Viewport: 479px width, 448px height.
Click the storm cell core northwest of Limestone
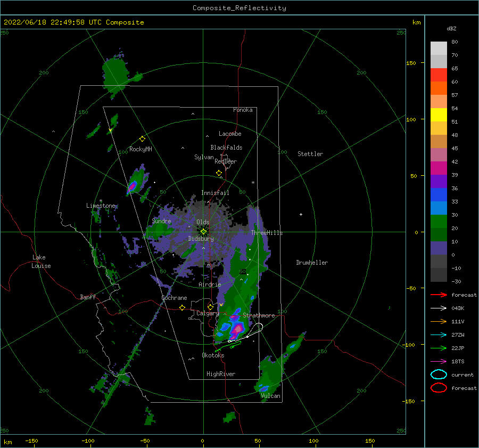click(133, 186)
